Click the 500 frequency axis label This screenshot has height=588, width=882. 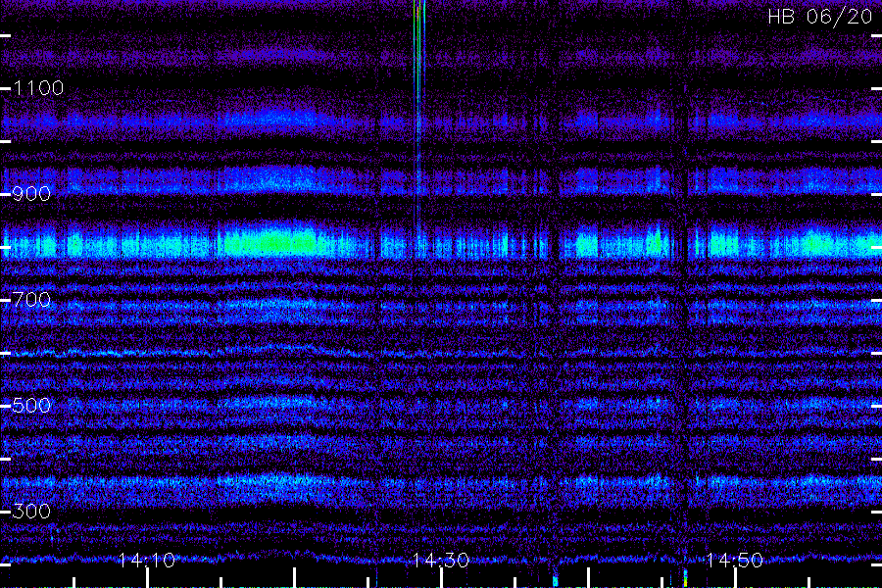click(31, 405)
